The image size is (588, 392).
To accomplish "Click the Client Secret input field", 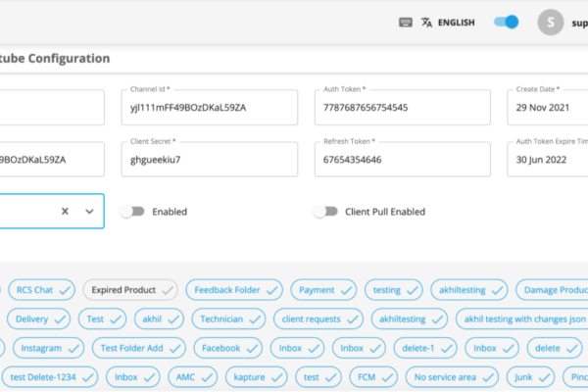I will pyautogui.click(x=210, y=160).
